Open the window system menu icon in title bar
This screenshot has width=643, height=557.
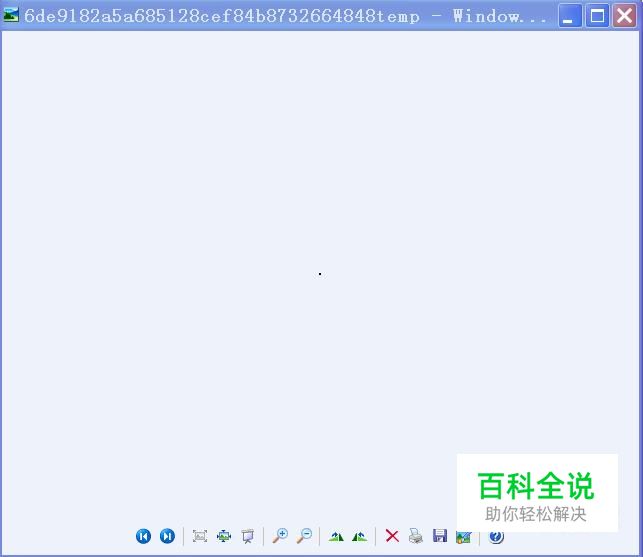(11, 15)
